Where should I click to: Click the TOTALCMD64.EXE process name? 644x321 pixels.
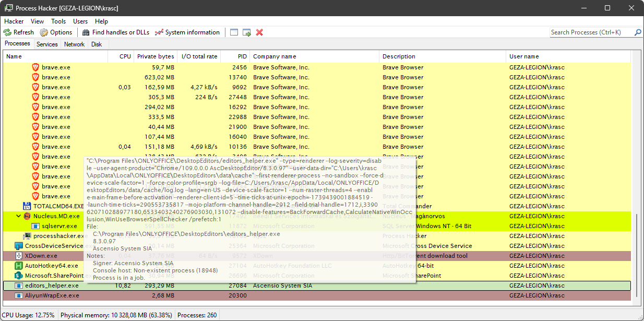click(x=58, y=206)
